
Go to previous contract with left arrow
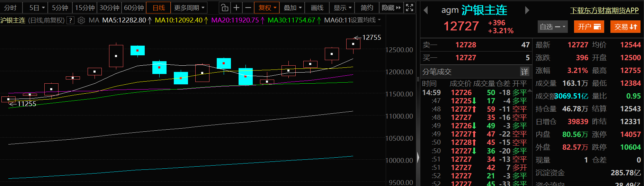click(x=426, y=10)
